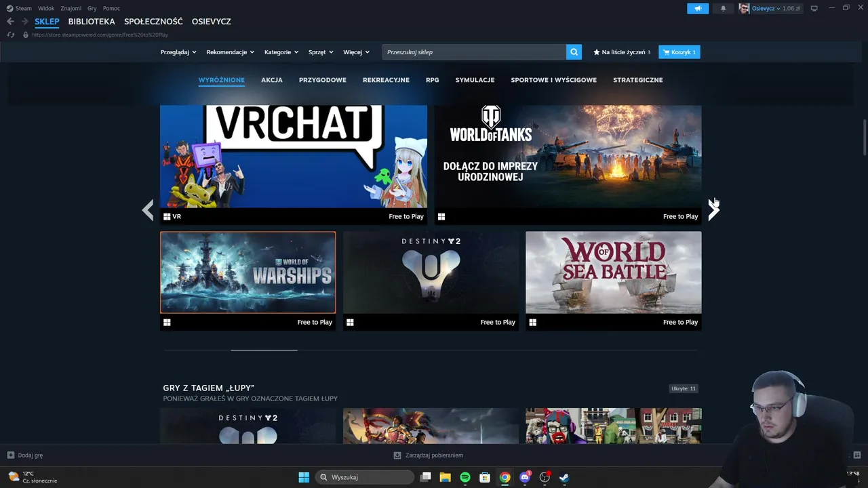Click the Osievycz profile avatar
Screen dimensions: 868x488
pyautogui.click(x=744, y=8)
